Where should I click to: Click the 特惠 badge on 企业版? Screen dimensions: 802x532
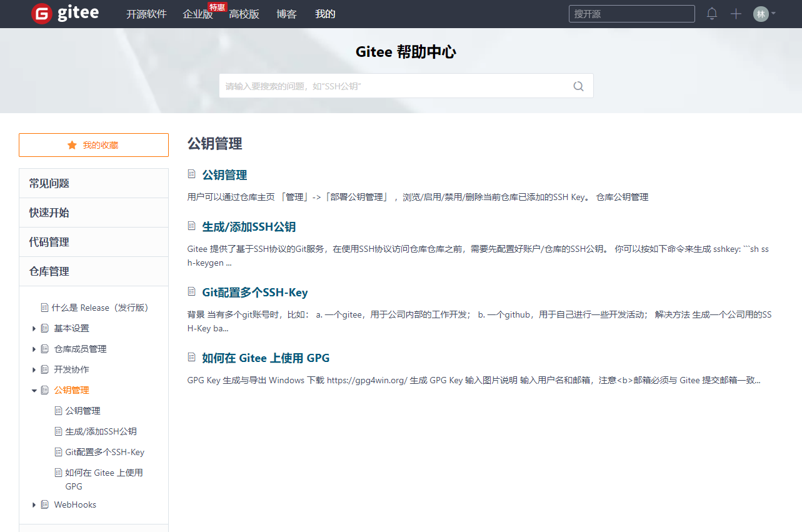(217, 7)
